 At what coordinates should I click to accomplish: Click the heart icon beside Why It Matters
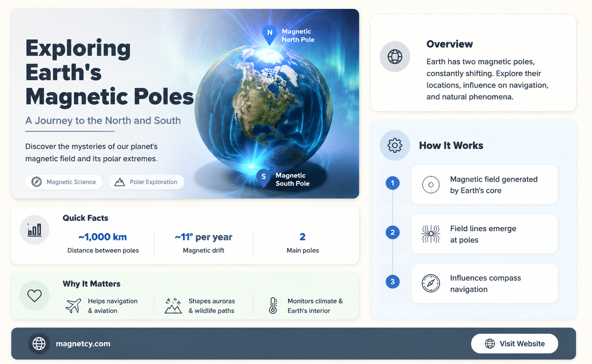[x=34, y=296]
